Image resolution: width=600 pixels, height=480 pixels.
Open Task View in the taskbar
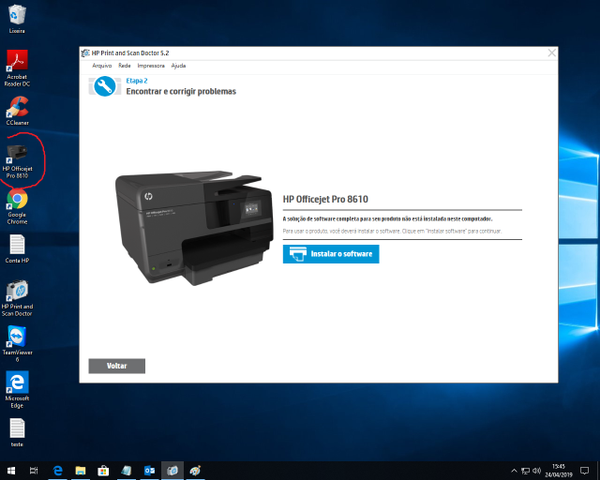click(34, 470)
